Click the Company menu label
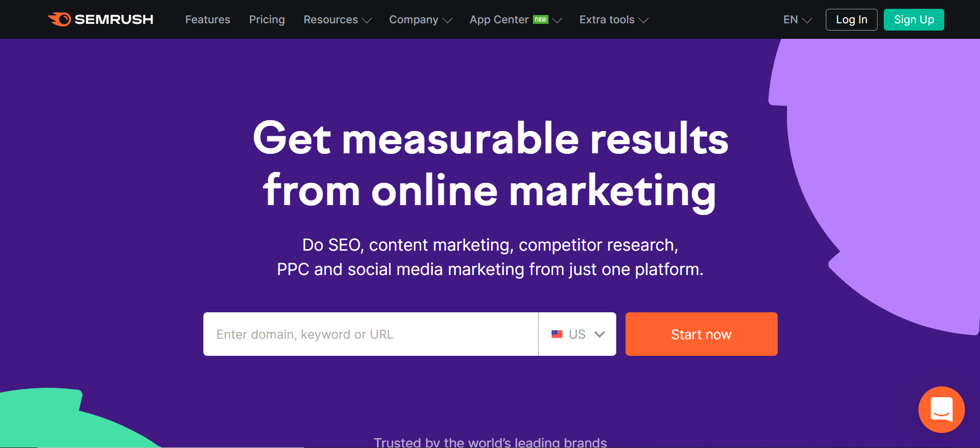980x448 pixels. 413,20
